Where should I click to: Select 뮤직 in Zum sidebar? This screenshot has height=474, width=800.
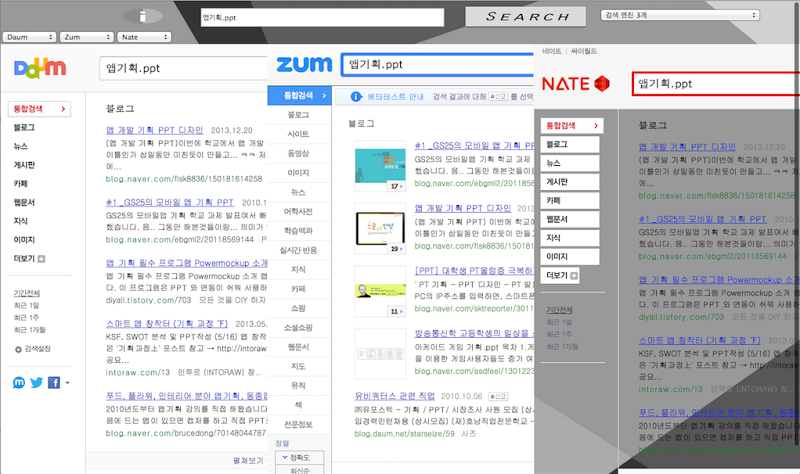(298, 386)
